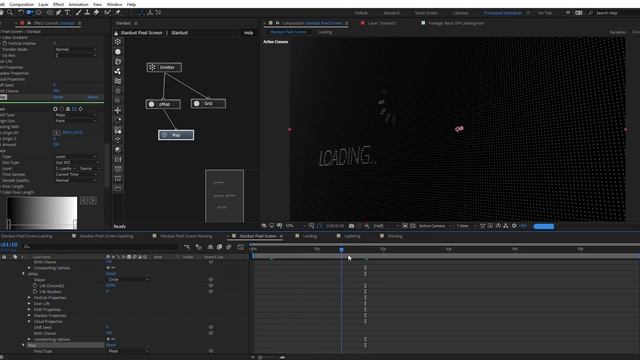
Task: Open the Window menu
Action: (x=114, y=4)
